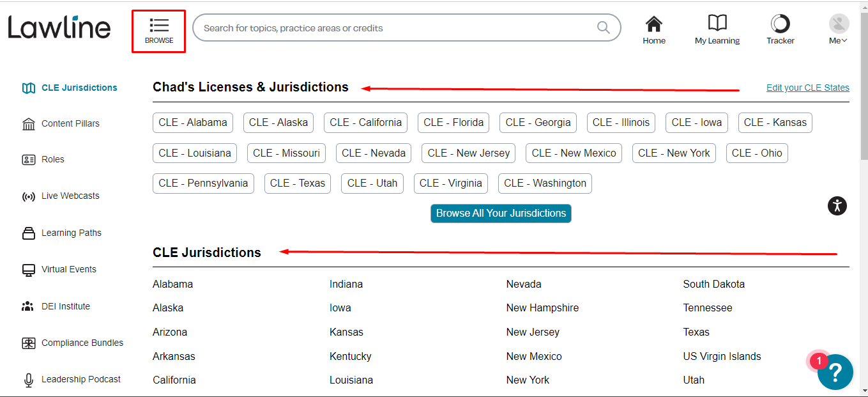
Task: Open the help chat question mark
Action: 835,372
